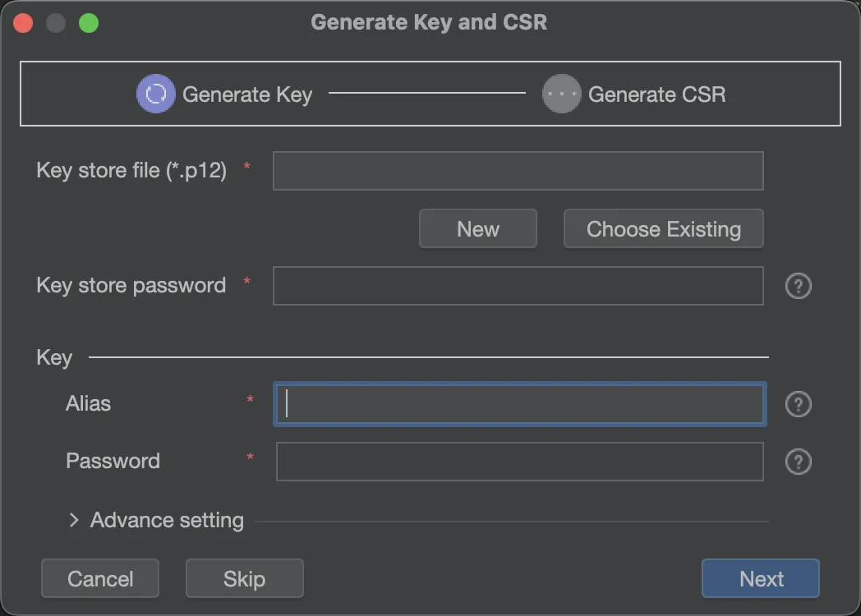Open help for the Alias field
The image size is (861, 616).
[x=799, y=404]
